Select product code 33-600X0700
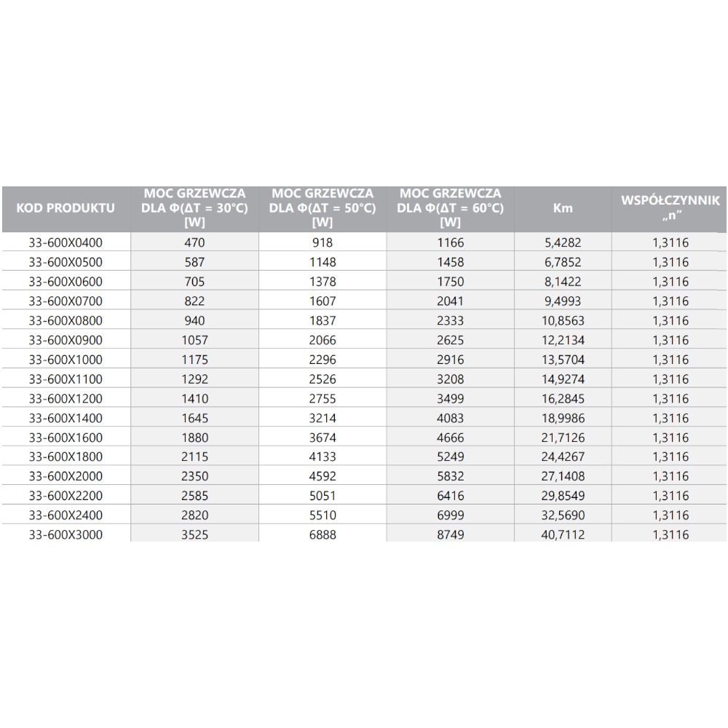The height and width of the screenshot is (728, 728). [66, 301]
